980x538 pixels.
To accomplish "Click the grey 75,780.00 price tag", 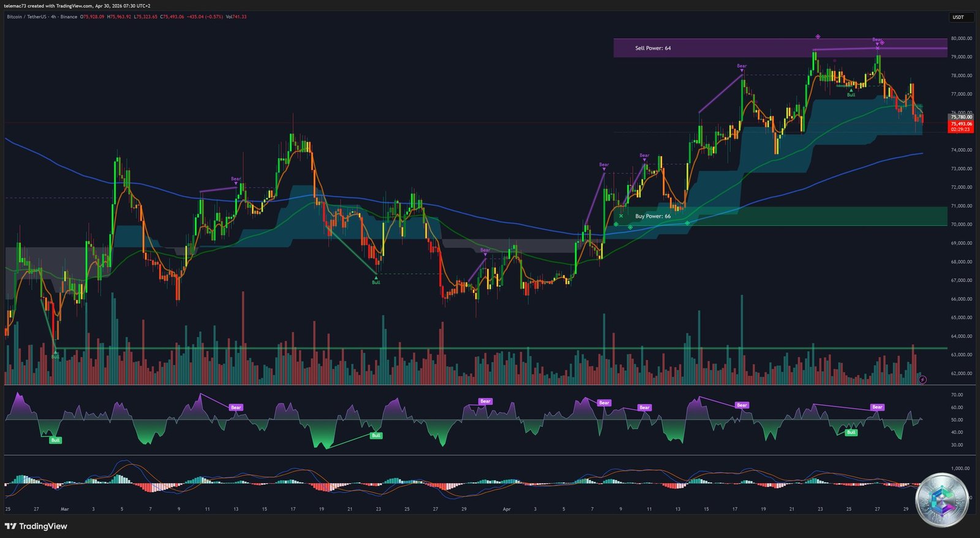I will tap(960, 117).
